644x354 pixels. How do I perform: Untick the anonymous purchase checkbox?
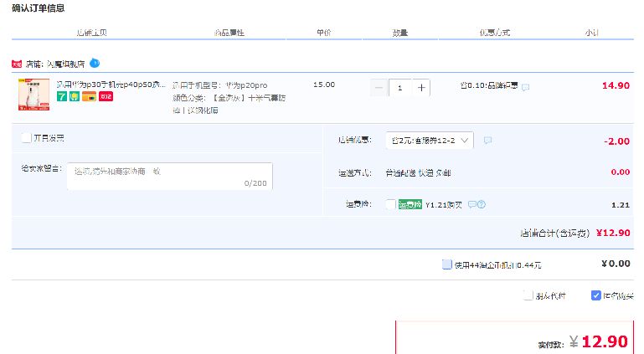point(596,295)
